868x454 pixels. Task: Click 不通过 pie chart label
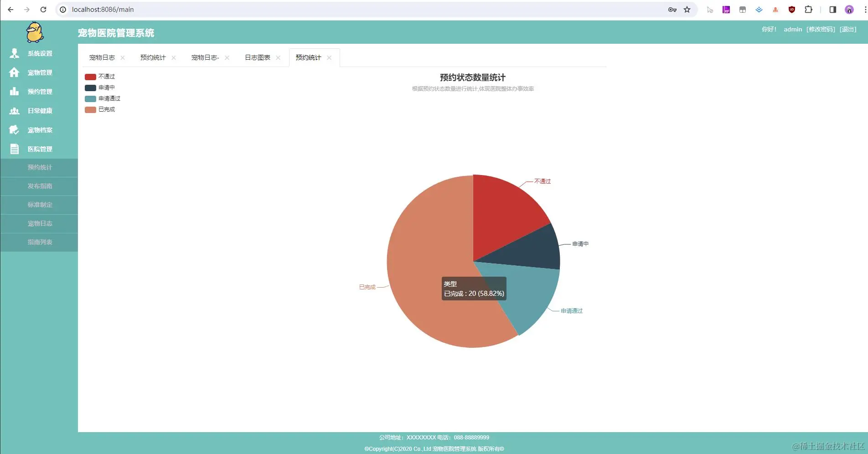point(542,181)
